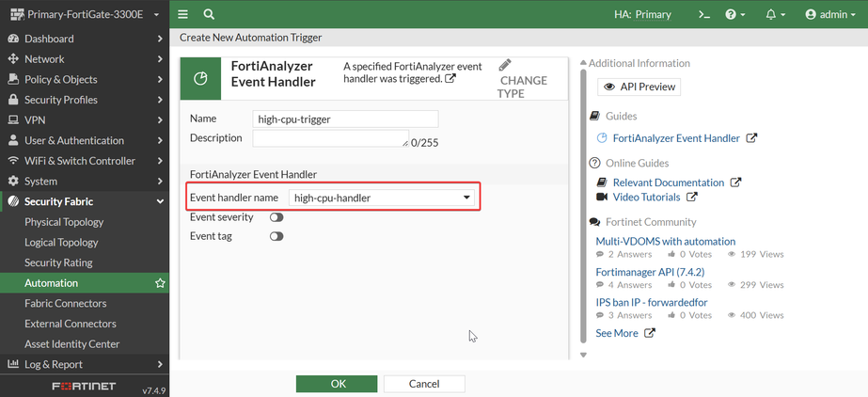This screenshot has width=868, height=397.
Task: Expand the User & Authentication chevron
Action: [160, 140]
